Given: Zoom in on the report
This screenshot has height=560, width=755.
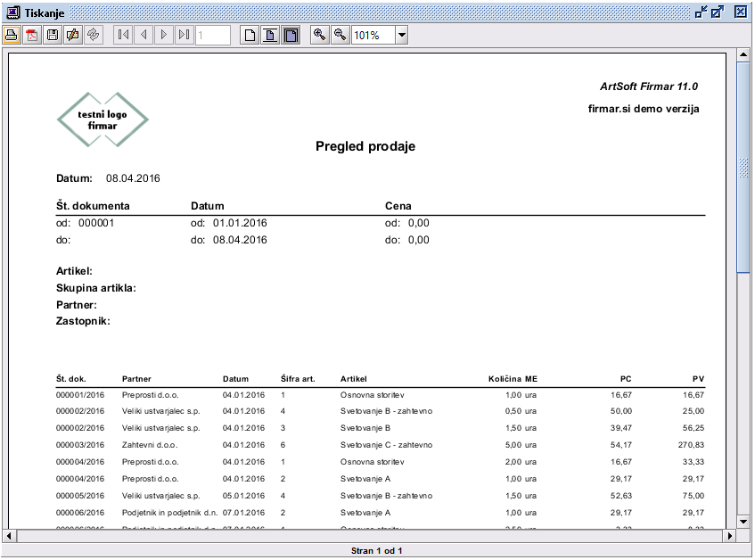Looking at the screenshot, I should [319, 35].
